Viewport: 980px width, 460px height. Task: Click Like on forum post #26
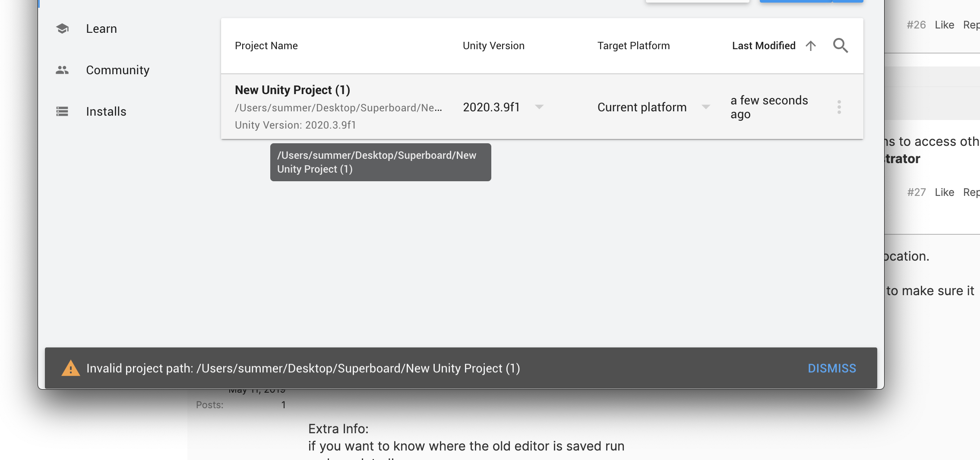click(944, 25)
